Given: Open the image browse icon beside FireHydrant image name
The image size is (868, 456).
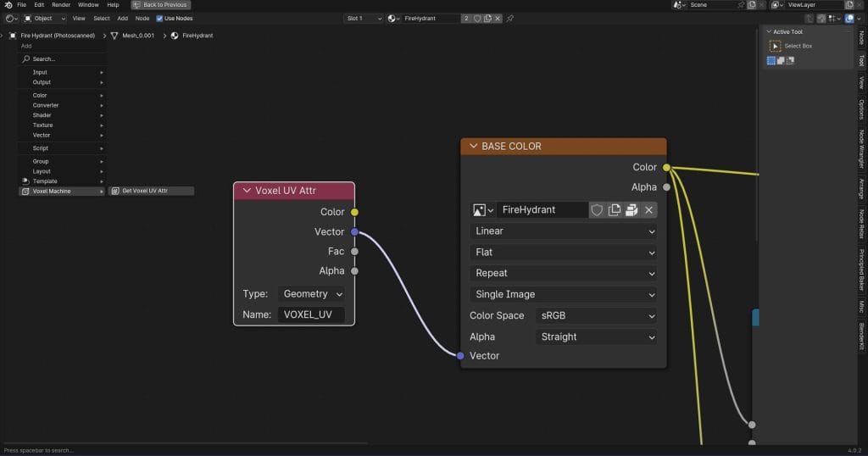Looking at the screenshot, I should pos(483,209).
